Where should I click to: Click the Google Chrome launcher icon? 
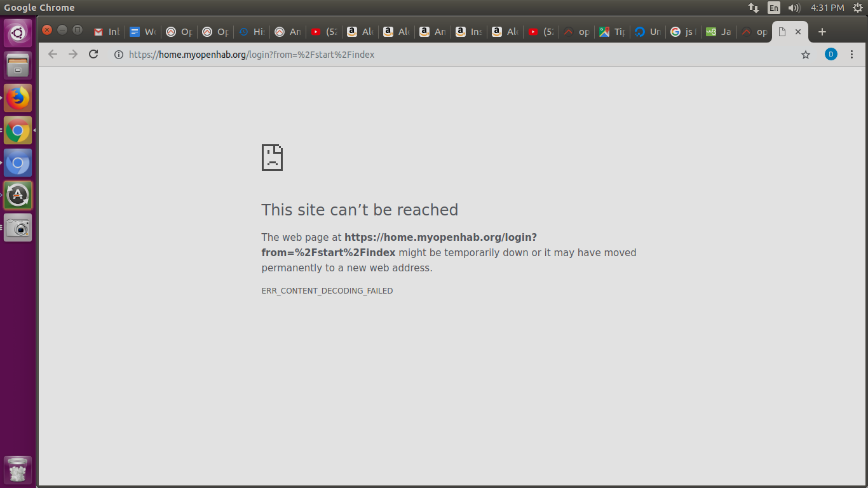tap(18, 131)
